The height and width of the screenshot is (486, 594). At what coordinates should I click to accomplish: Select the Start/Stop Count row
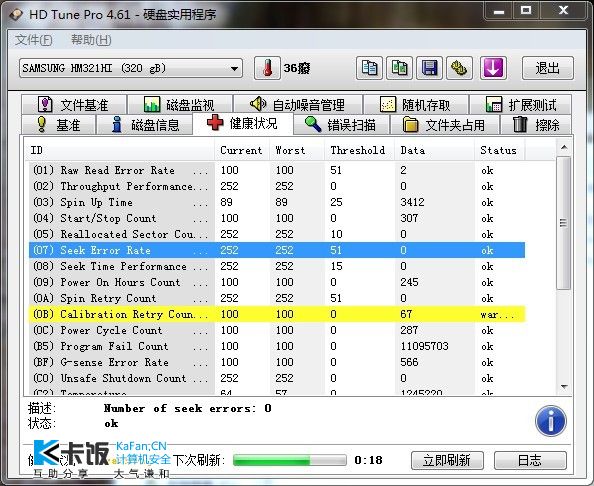(277, 218)
